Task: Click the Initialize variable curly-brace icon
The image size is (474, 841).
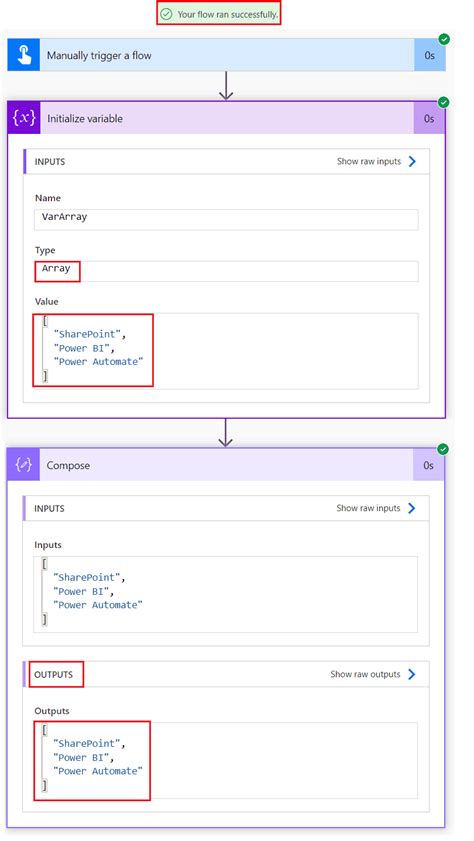Action: click(24, 118)
